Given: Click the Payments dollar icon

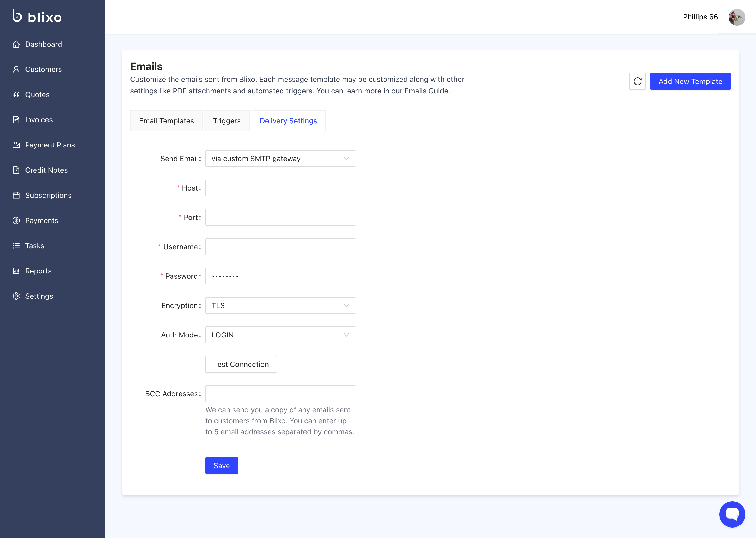Looking at the screenshot, I should [x=16, y=220].
